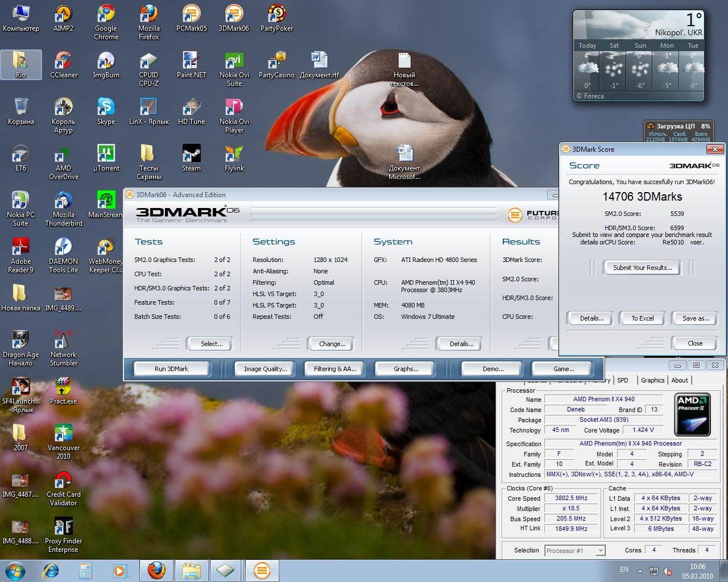
Task: Open the Graphs button in 3DMark06
Action: point(406,369)
